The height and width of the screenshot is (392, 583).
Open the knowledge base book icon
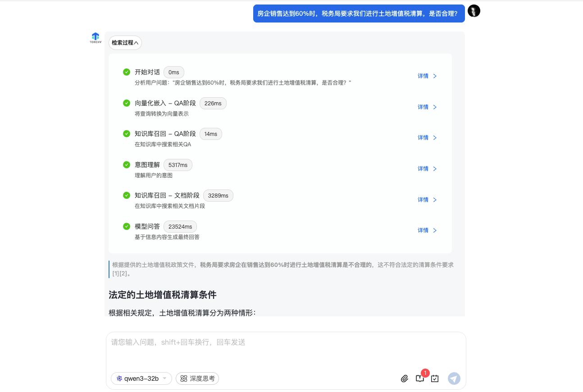coord(419,378)
